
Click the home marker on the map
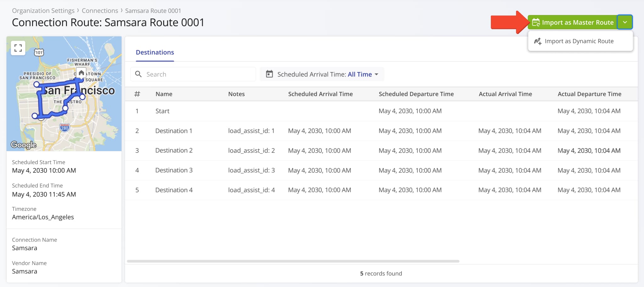[81, 73]
